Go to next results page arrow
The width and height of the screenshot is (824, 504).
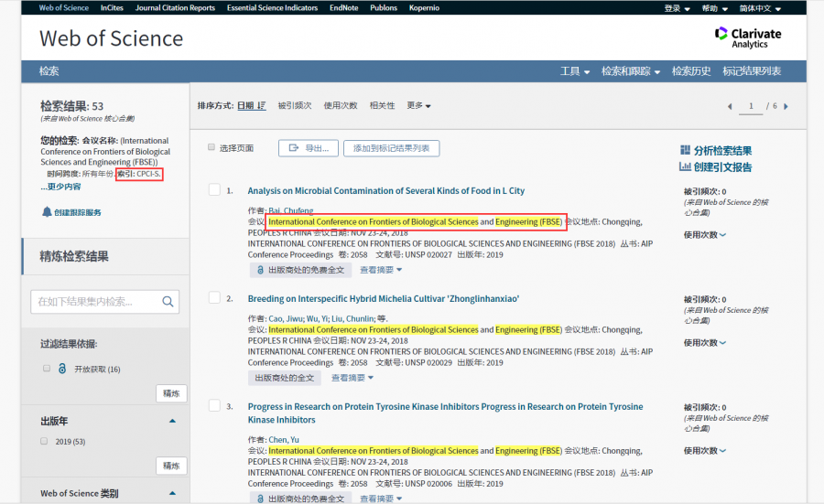pyautogui.click(x=786, y=107)
